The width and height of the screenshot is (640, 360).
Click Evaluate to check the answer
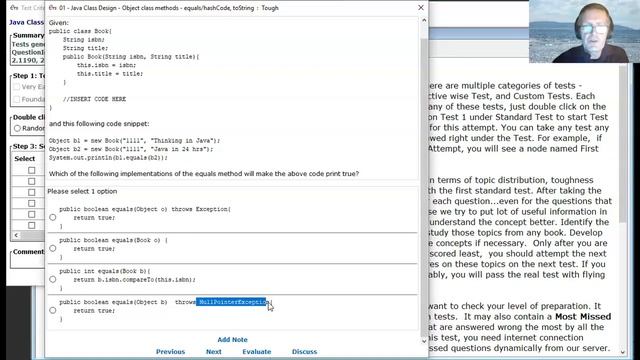(256, 351)
